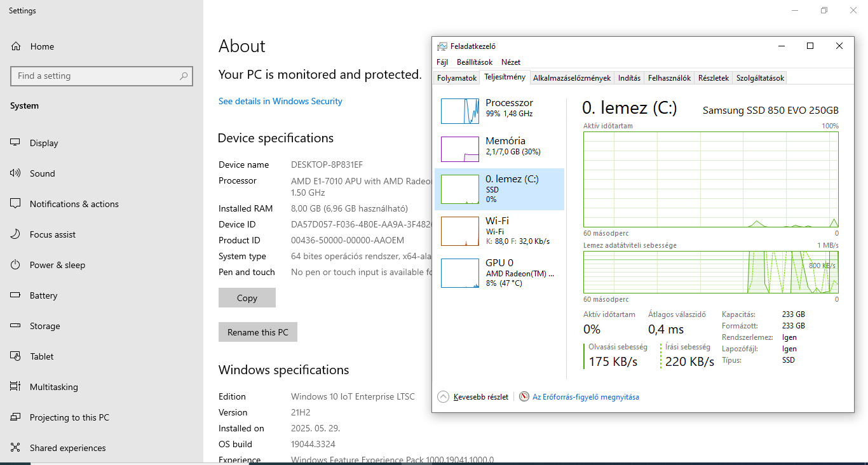Open See details in Windows Security link
Screen dimensions: 868x465
click(x=280, y=101)
